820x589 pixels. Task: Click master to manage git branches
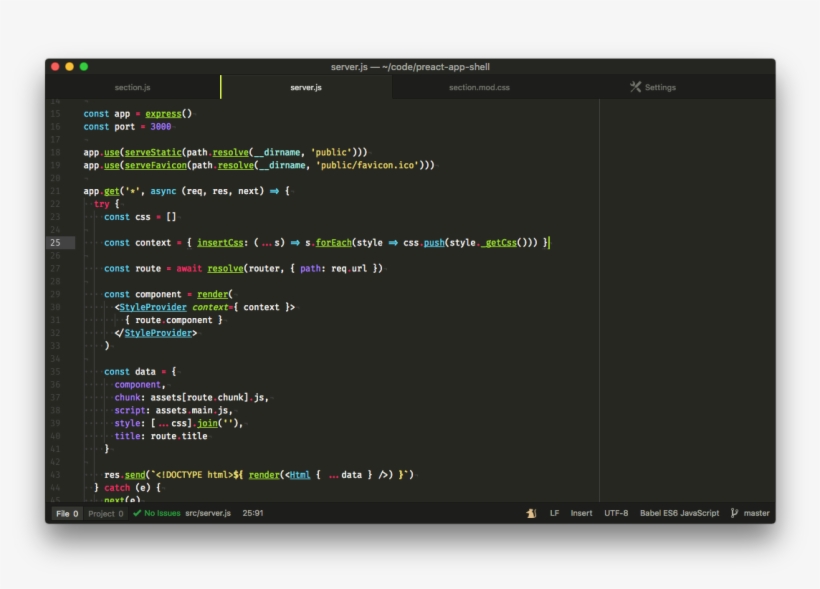click(757, 512)
